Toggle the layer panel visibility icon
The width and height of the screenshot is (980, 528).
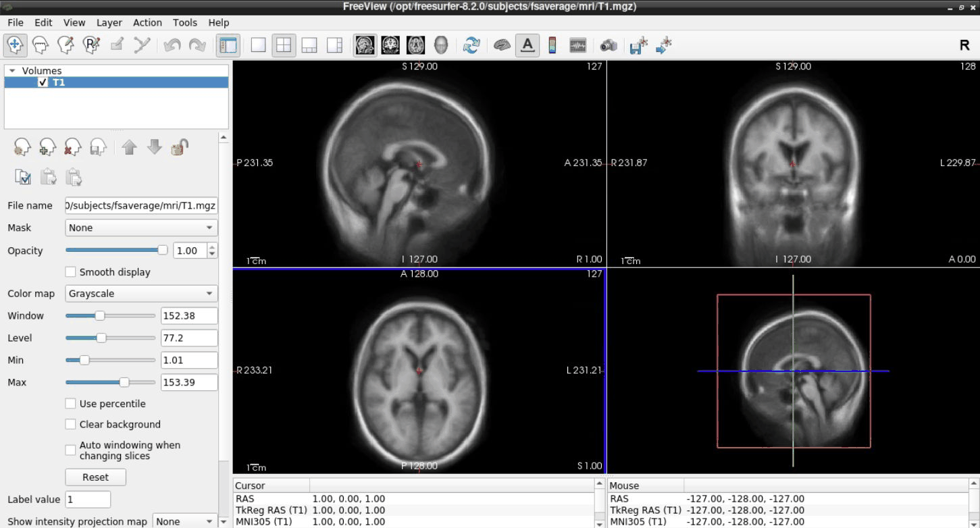pyautogui.click(x=228, y=45)
